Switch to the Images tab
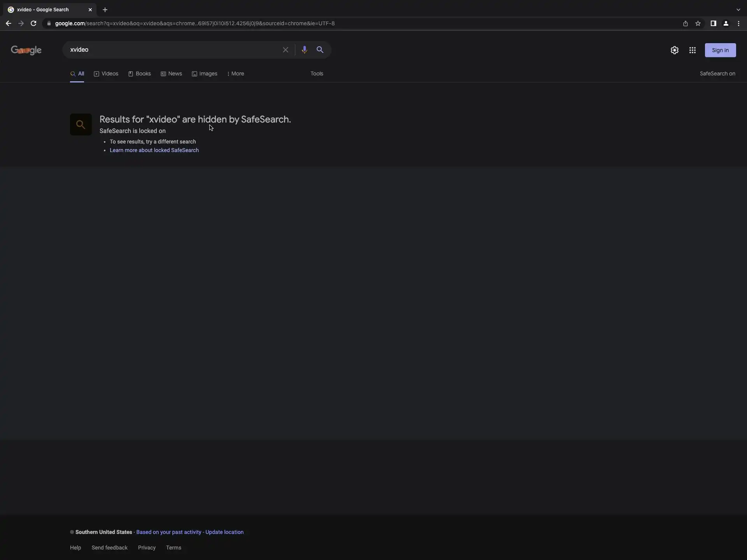The width and height of the screenshot is (747, 560). coord(204,73)
